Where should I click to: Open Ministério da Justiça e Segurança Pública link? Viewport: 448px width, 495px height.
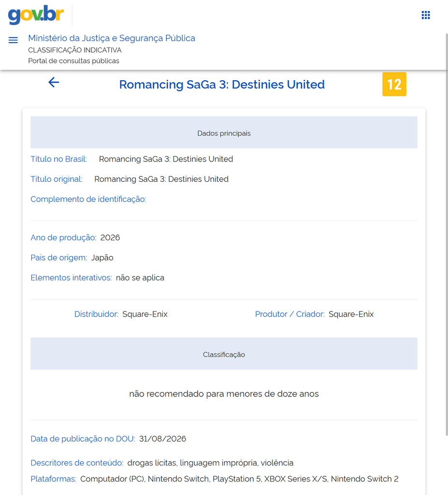[x=112, y=38]
